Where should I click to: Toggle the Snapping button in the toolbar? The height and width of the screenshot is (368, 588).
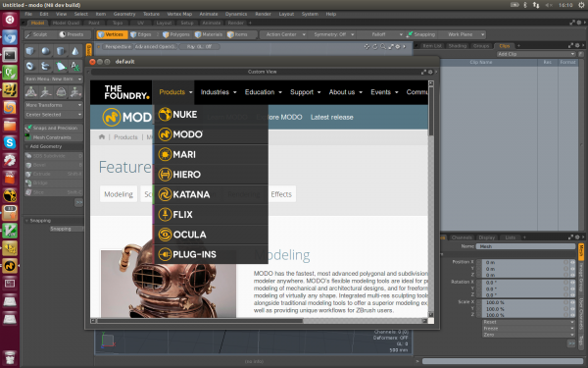click(x=420, y=34)
